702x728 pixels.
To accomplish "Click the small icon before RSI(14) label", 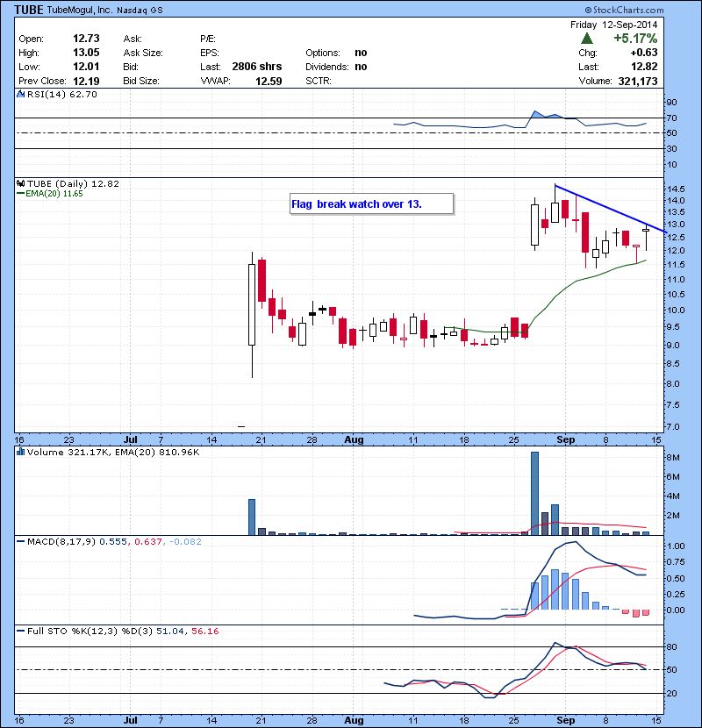I will 21,94.
